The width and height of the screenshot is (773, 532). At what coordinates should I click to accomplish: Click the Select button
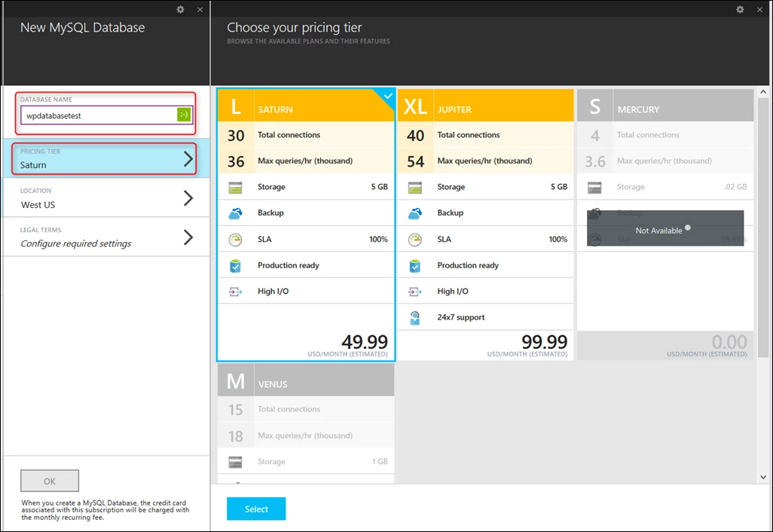256,509
